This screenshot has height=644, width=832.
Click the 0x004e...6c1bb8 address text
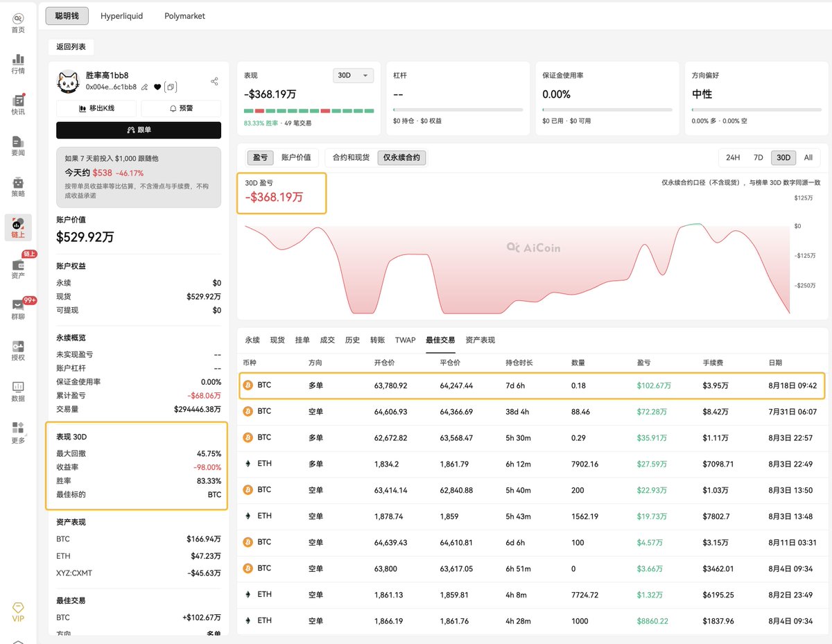(111, 87)
